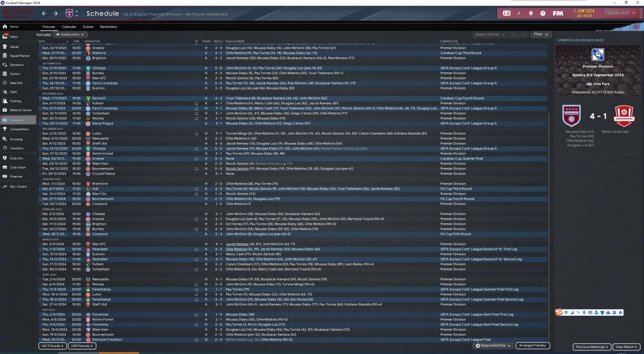The width and height of the screenshot is (644, 354).
Task: Select Schedule in the sidebar
Action: (x=18, y=120)
